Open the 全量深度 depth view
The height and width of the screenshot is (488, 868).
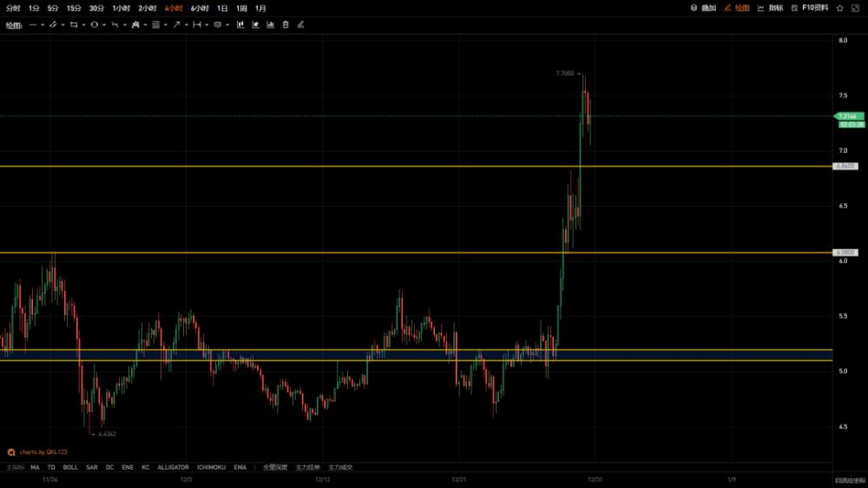[275, 467]
